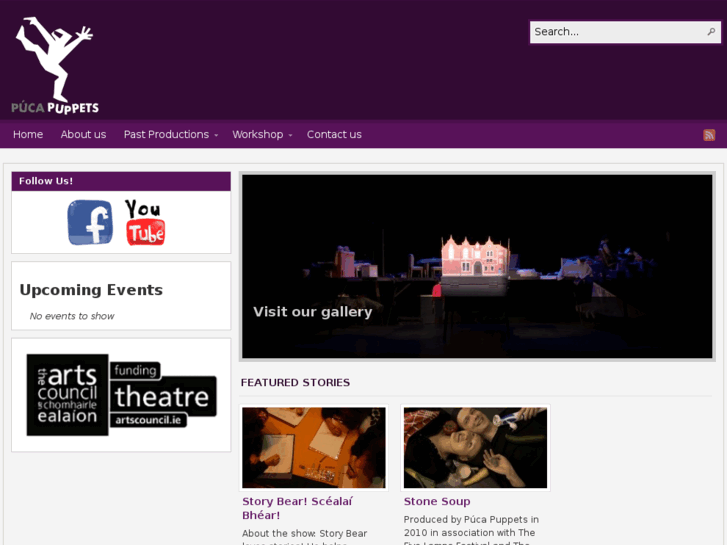Click the Follow Us! header
727x545 pixels.
(121, 181)
